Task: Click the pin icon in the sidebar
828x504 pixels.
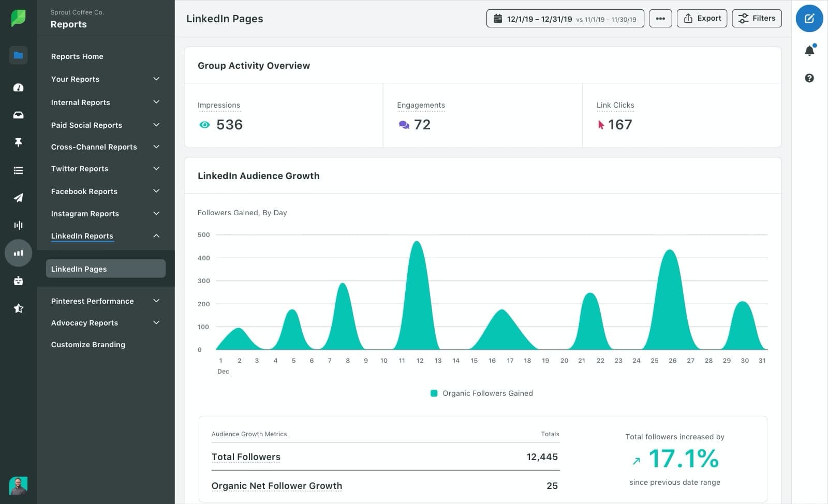Action: (19, 142)
